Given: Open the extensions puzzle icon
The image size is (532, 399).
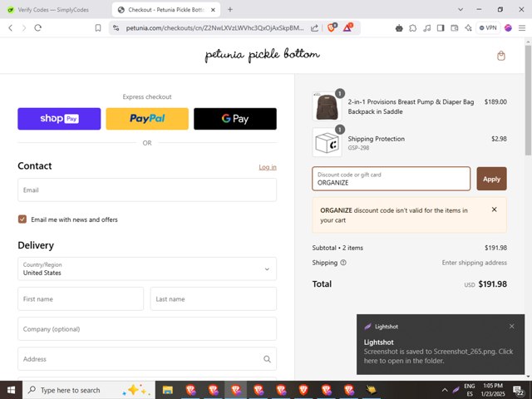Looking at the screenshot, I should [x=413, y=28].
